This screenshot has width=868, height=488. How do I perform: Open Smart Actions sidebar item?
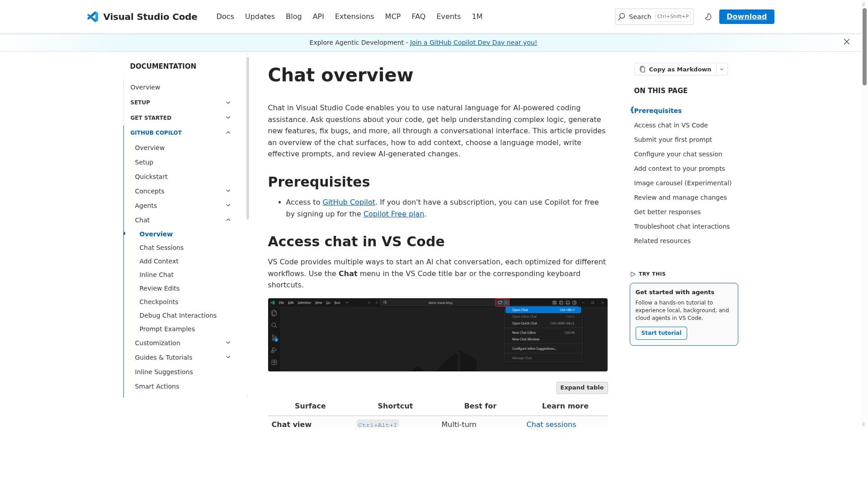pos(157,386)
